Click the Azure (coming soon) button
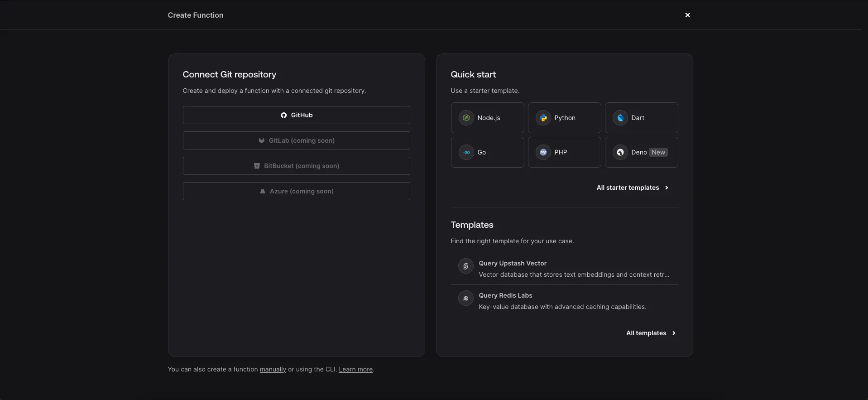Viewport: 868px width, 400px height. tap(296, 191)
